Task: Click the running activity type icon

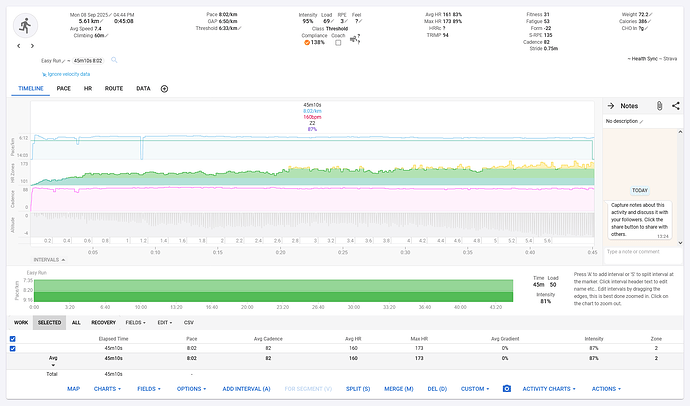Action: click(x=25, y=26)
